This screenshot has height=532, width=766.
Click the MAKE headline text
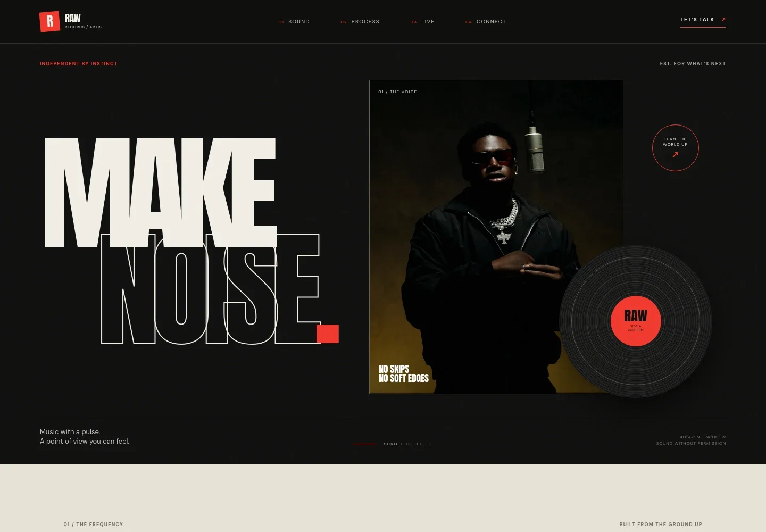tap(160, 192)
